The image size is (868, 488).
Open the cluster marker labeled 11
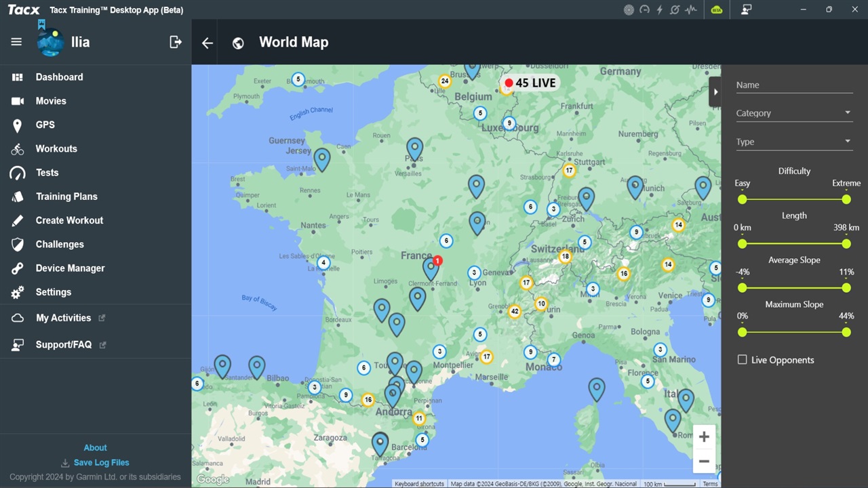click(x=419, y=418)
